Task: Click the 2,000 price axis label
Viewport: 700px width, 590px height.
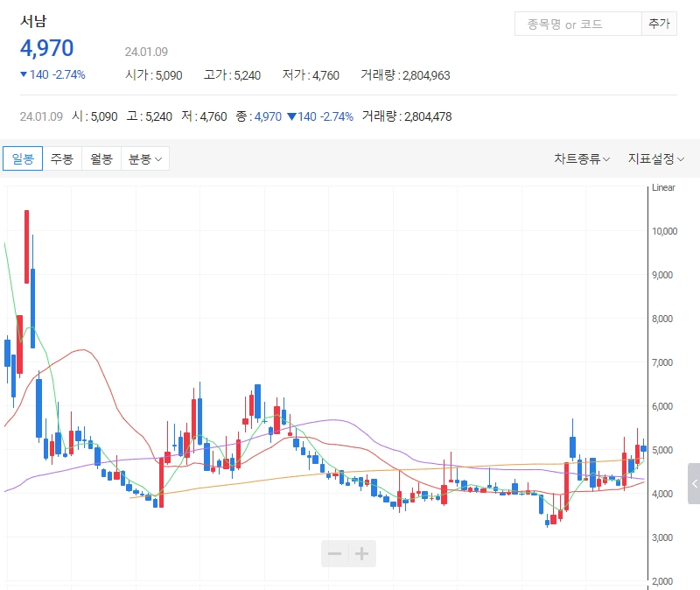Action: point(662,581)
